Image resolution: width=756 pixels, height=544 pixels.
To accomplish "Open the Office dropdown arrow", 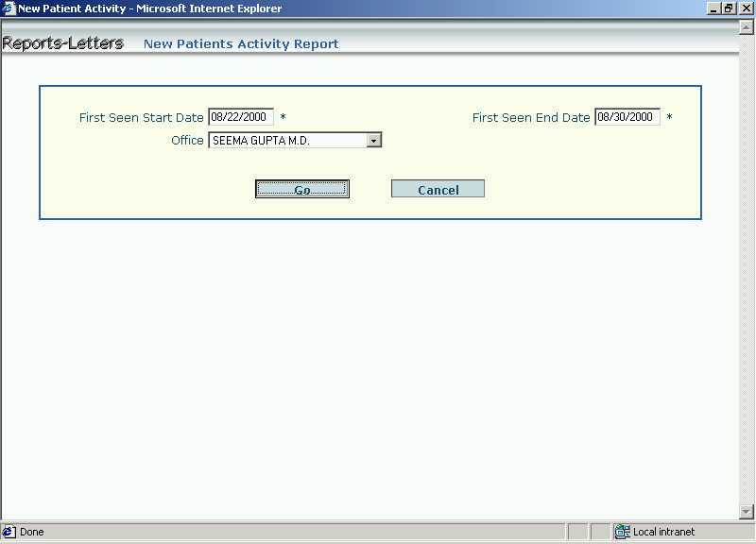I will [373, 140].
